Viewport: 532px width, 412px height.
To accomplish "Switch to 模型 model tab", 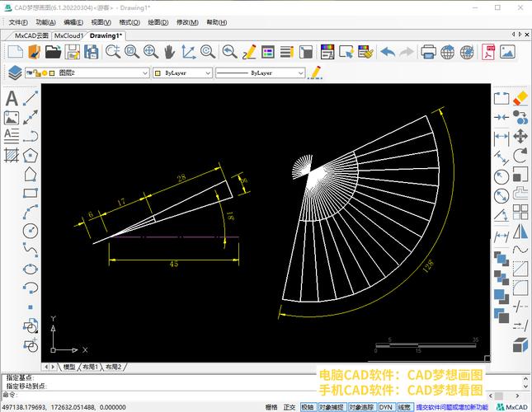I will [x=69, y=367].
